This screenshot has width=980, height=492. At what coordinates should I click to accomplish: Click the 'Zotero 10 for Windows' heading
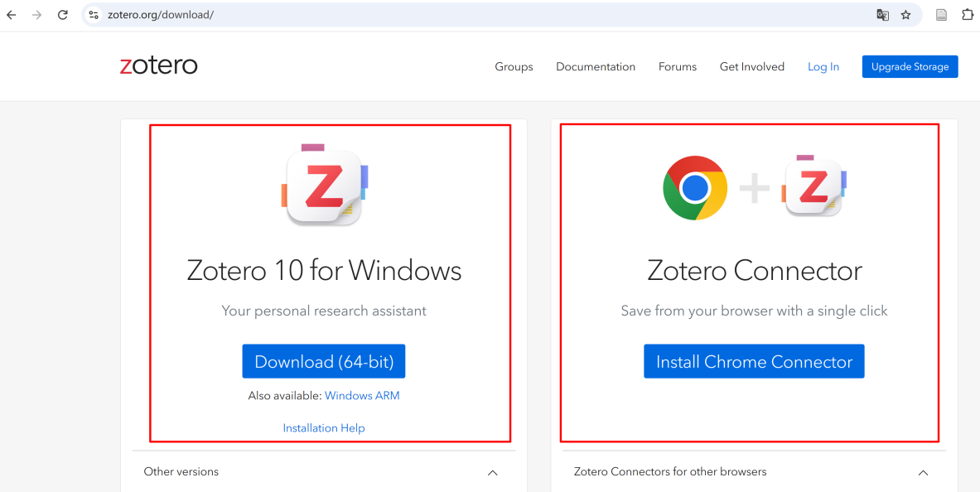324,271
